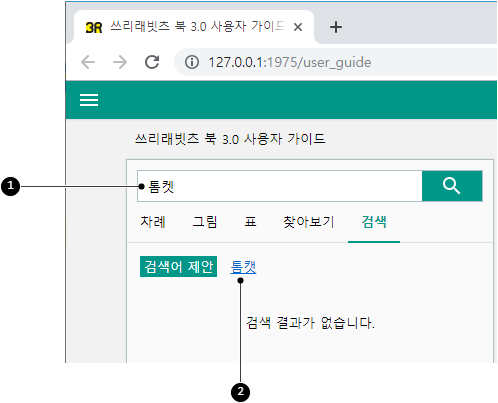498x403 pixels.
Task: Open the 표 tab
Action: 250,222
